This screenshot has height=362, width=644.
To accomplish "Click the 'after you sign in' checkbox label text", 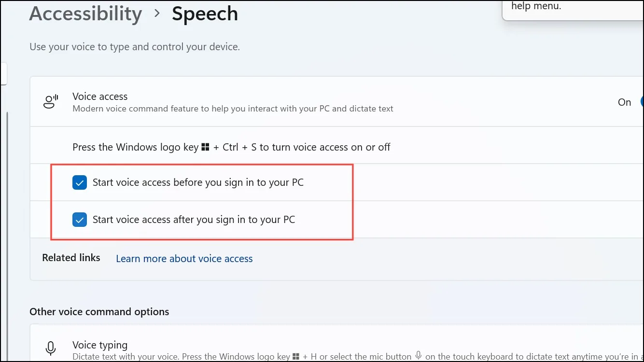I will [194, 220].
